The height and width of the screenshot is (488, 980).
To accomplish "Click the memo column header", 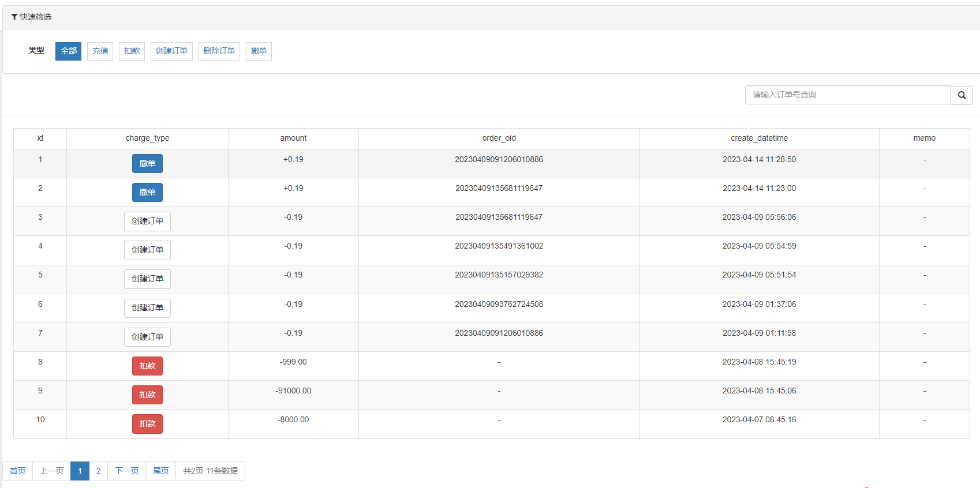I will coord(925,138).
